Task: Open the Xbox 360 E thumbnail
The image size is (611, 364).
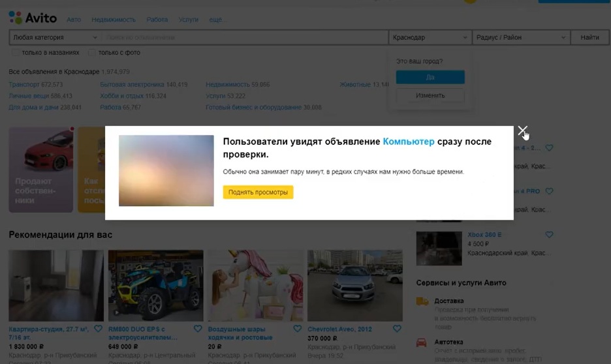Action: [439, 249]
